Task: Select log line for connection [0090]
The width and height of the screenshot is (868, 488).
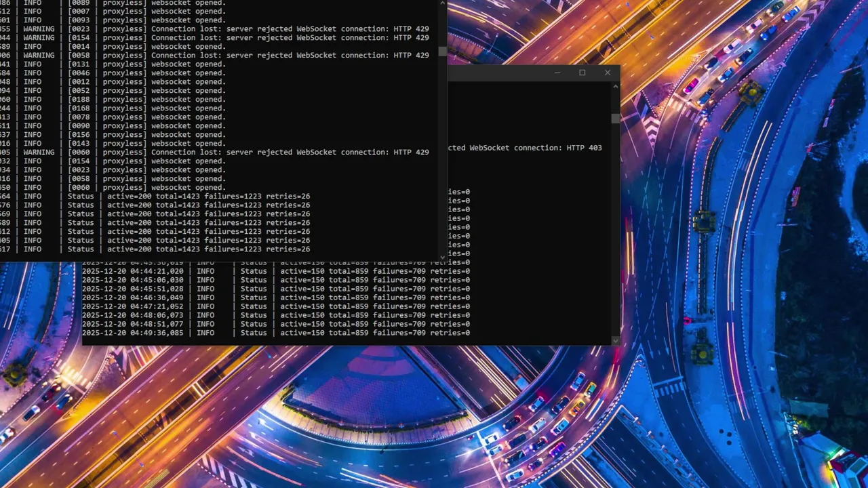Action: tap(113, 126)
